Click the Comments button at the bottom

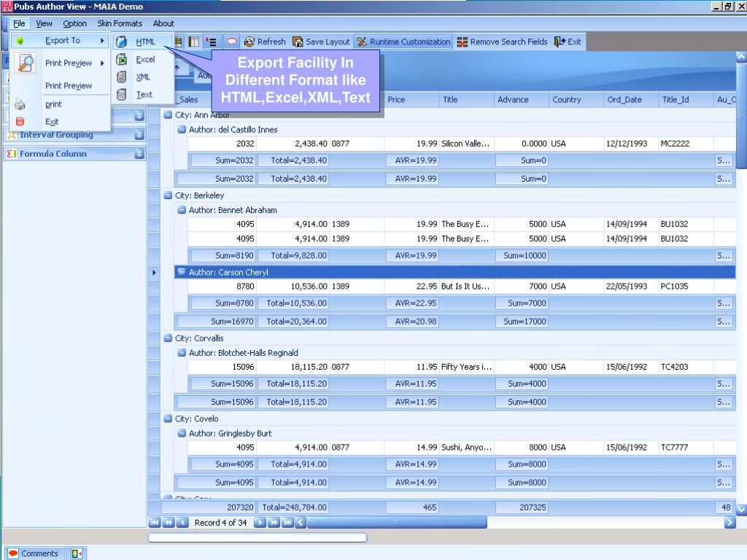(x=33, y=553)
